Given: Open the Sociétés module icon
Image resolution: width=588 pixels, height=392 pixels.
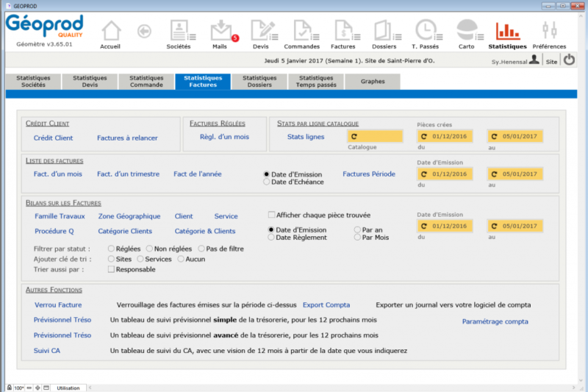Looking at the screenshot, I should (179, 32).
